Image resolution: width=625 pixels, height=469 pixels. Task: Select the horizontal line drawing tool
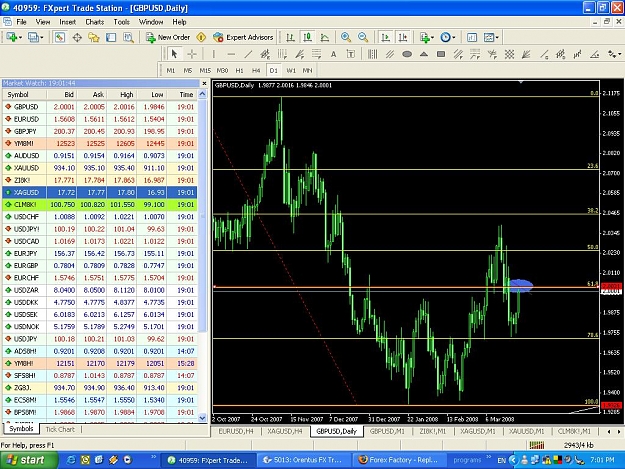pos(231,54)
